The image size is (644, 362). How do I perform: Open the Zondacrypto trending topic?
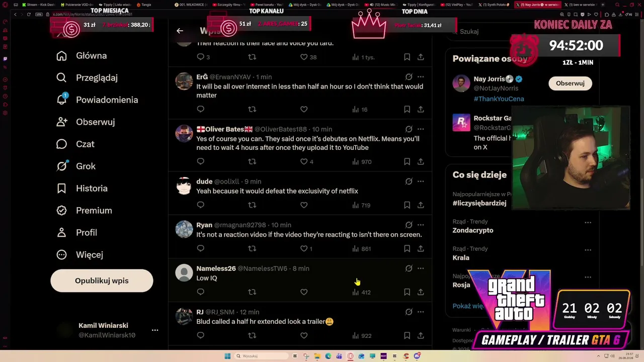[473, 230]
